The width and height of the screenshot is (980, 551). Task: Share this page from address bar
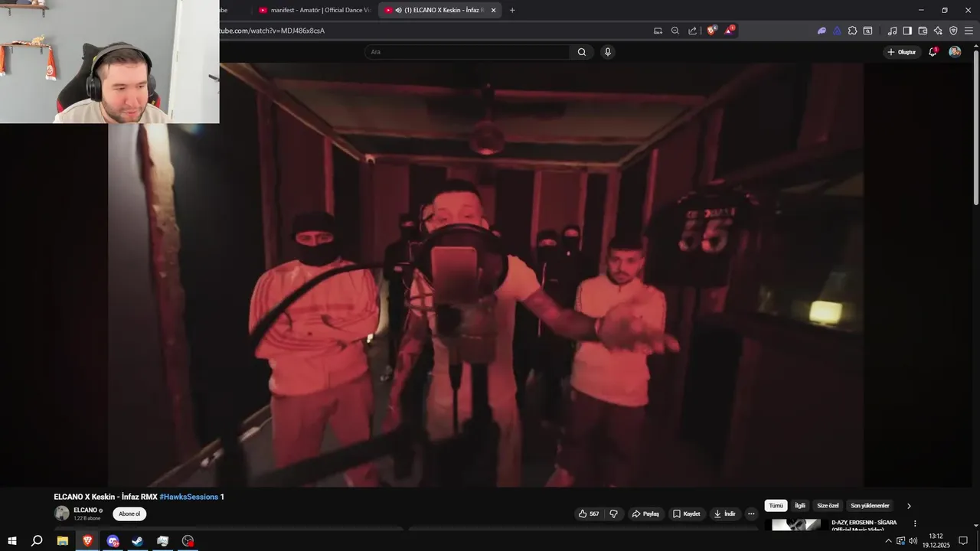click(x=693, y=31)
